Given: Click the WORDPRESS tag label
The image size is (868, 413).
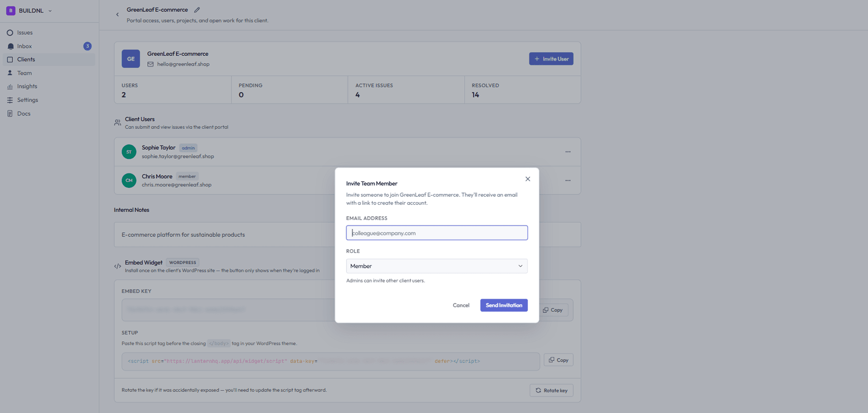Looking at the screenshot, I should [x=182, y=263].
